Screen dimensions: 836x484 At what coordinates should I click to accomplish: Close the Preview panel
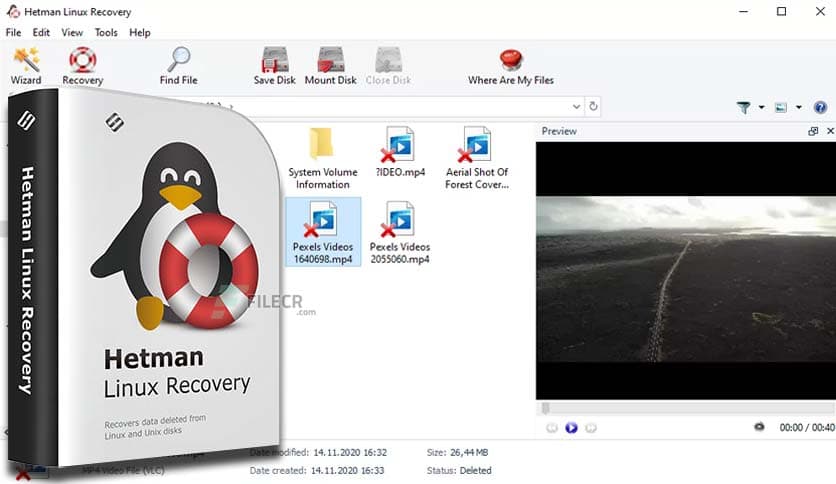pyautogui.click(x=830, y=131)
